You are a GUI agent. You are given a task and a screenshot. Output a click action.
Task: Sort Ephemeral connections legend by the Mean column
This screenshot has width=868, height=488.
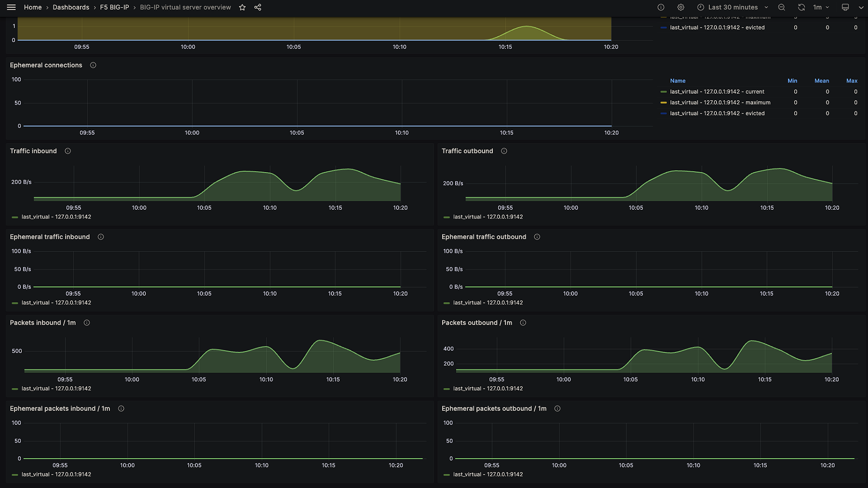click(822, 81)
